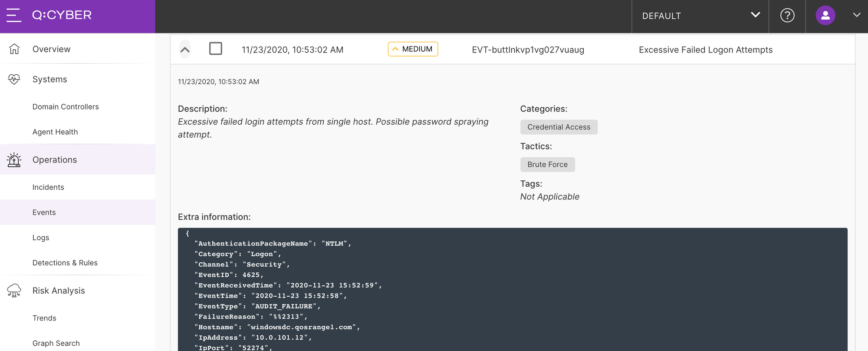Click the Systems heartbeat icon
868x351 pixels.
click(x=14, y=79)
